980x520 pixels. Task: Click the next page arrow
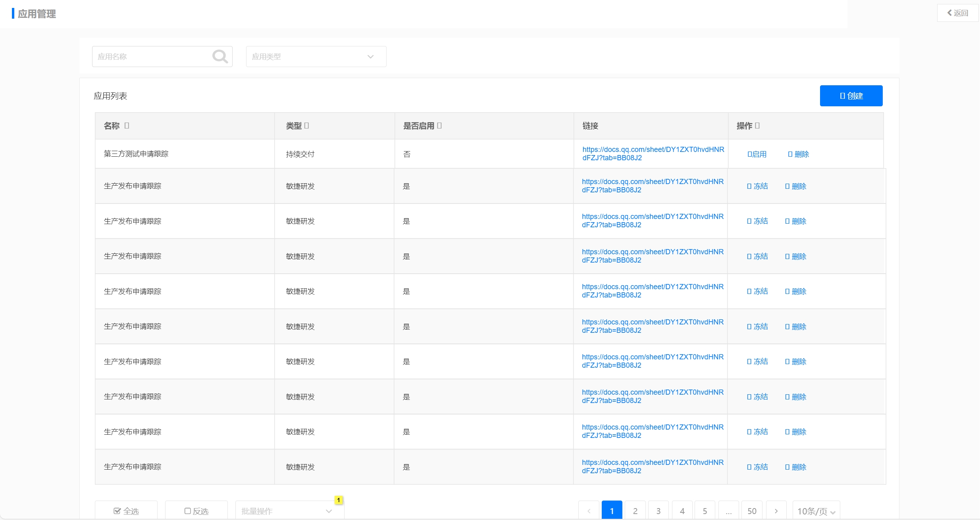pos(776,511)
